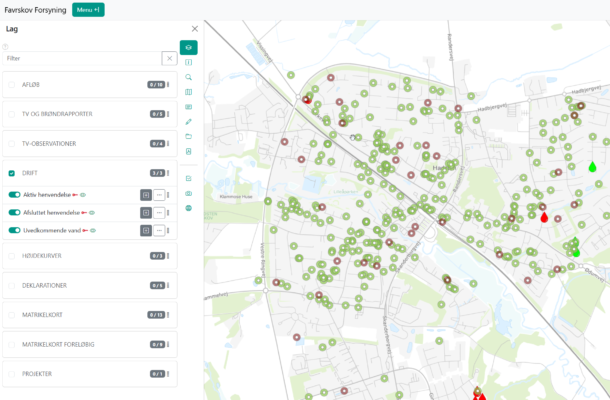610x400 pixels.
Task: Click the folder icon in sidebar
Action: (188, 136)
